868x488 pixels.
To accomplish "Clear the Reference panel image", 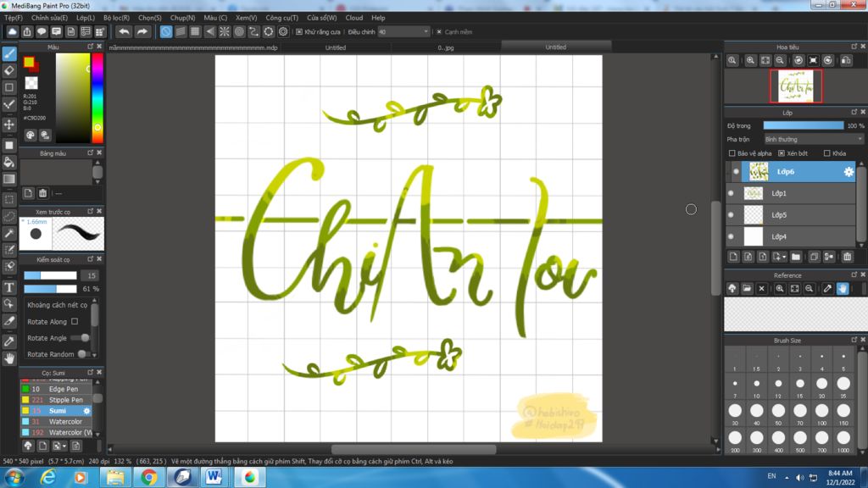I will [762, 288].
